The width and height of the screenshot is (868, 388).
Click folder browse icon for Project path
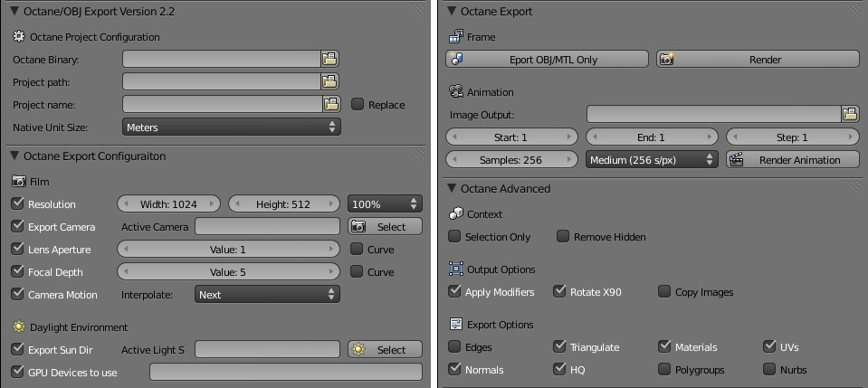330,81
